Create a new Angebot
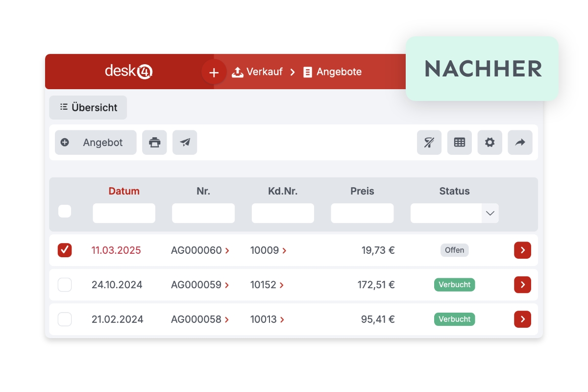Screen dimensions: 588x392 [x=96, y=143]
